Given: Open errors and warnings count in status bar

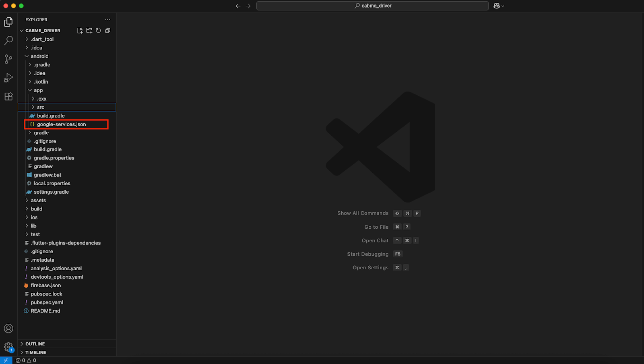Looking at the screenshot, I should coord(26,360).
